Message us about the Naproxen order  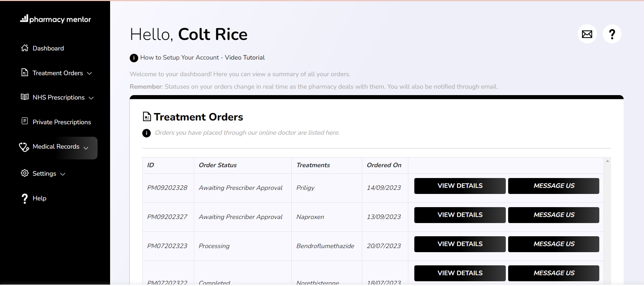point(554,215)
